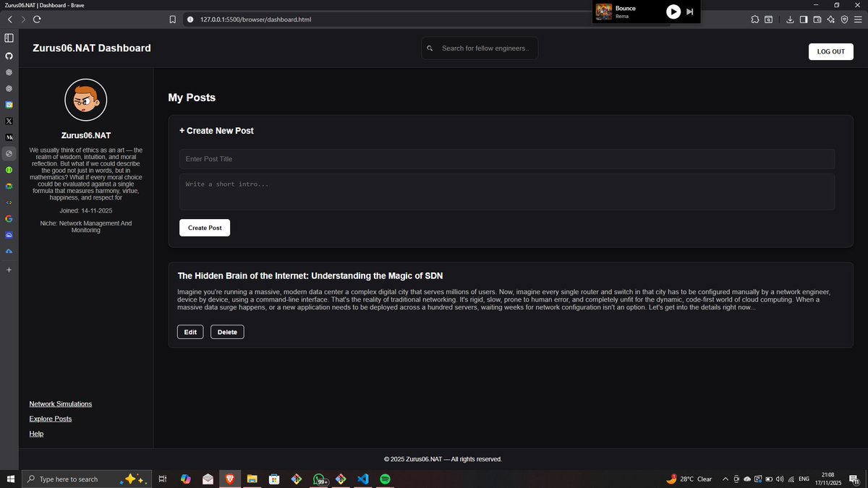Play the song Bounce in the media widget
The image size is (868, 488).
[673, 12]
